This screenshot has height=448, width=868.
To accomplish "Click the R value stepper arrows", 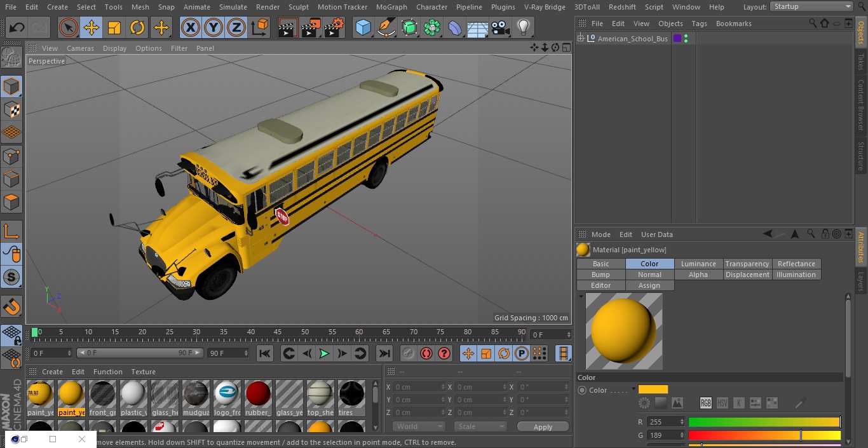I will pyautogui.click(x=682, y=422).
